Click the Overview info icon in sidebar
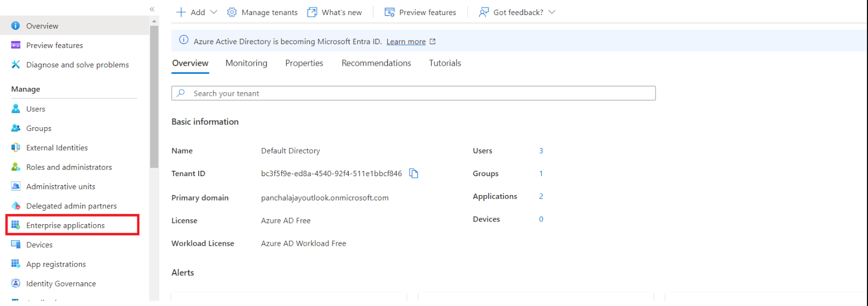This screenshot has width=868, height=306. tap(16, 26)
